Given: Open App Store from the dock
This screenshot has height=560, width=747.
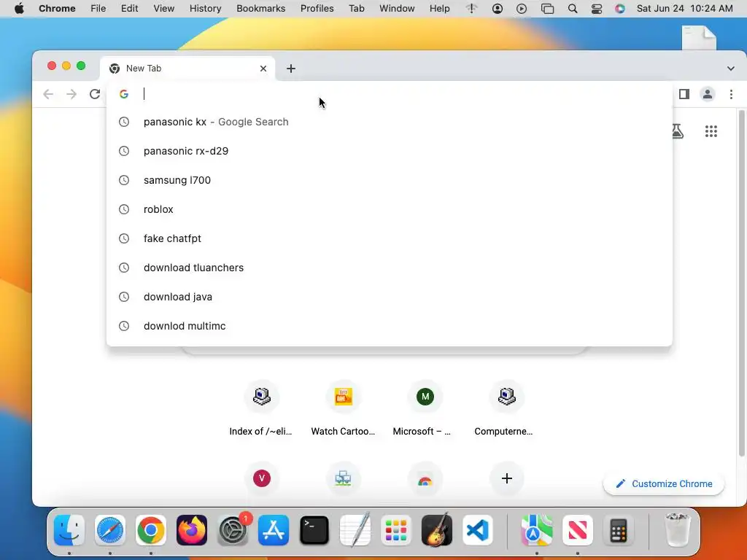Looking at the screenshot, I should 274,530.
